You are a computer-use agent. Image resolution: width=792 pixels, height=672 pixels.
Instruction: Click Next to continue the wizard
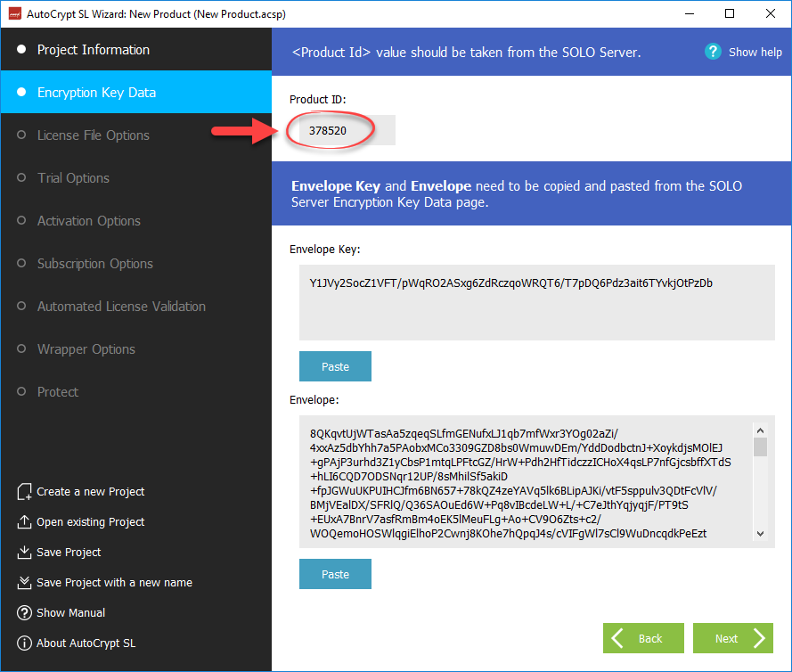733,638
